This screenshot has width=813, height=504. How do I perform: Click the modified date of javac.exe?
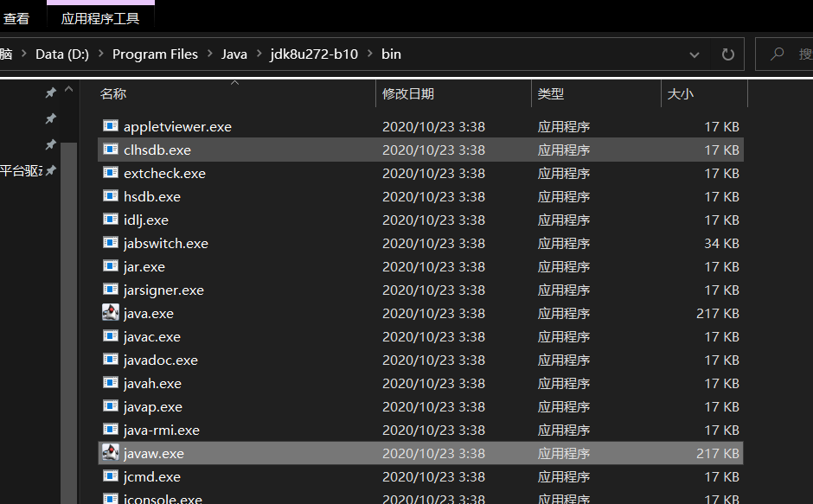pyautogui.click(x=433, y=336)
